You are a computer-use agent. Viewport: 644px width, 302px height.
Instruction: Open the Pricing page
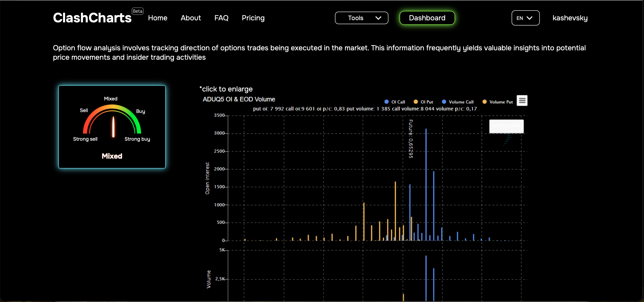coord(253,18)
